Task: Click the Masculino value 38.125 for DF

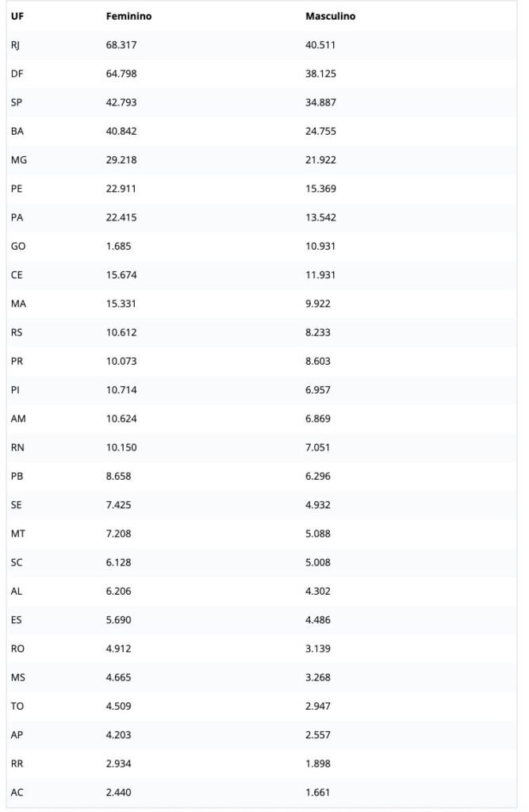Action: (321, 74)
